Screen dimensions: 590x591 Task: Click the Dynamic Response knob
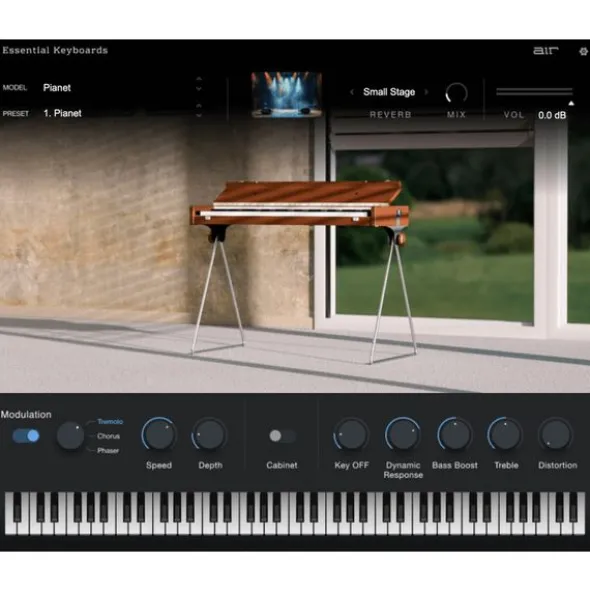tap(403, 434)
